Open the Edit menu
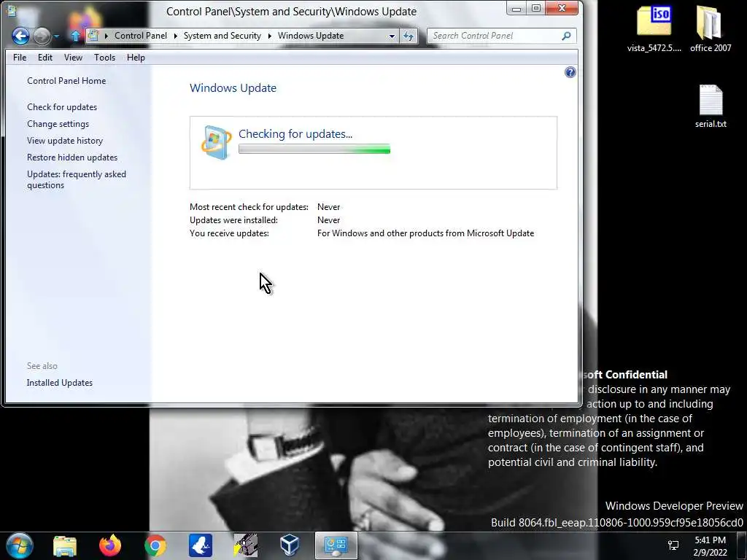Viewport: 747px width, 560px height. click(44, 57)
